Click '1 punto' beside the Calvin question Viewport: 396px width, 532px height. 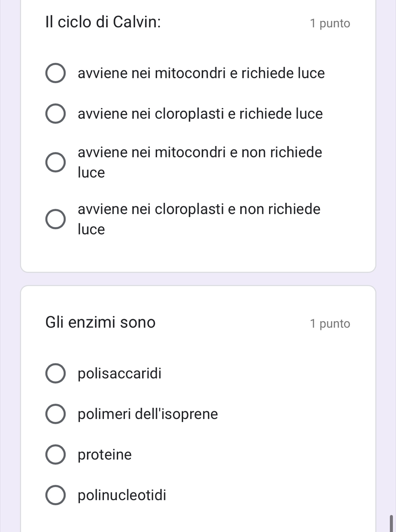click(330, 24)
